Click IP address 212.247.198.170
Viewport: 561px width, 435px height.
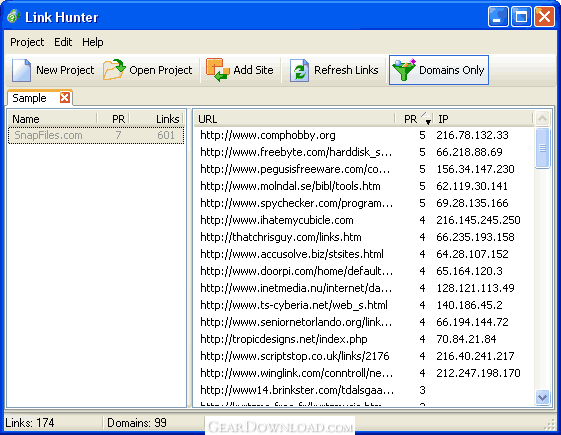click(478, 373)
